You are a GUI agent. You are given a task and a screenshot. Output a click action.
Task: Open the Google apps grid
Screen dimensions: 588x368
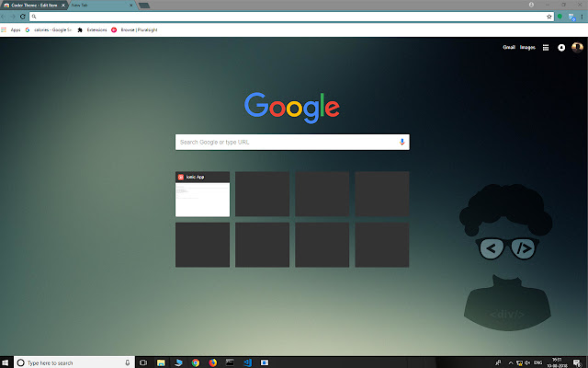(x=546, y=48)
